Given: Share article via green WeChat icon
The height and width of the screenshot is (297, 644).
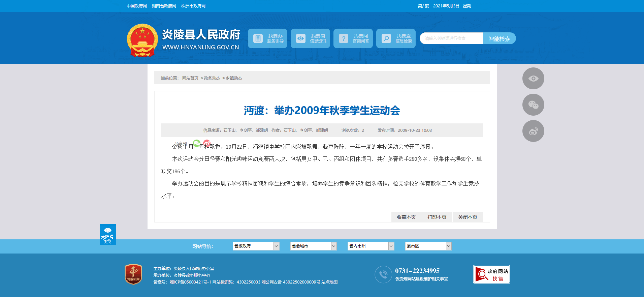Looking at the screenshot, I should pos(197,143).
